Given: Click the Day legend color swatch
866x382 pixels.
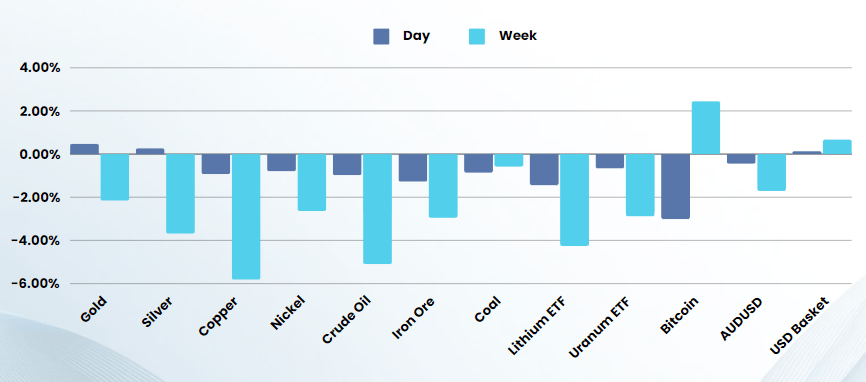Looking at the screenshot, I should (381, 36).
